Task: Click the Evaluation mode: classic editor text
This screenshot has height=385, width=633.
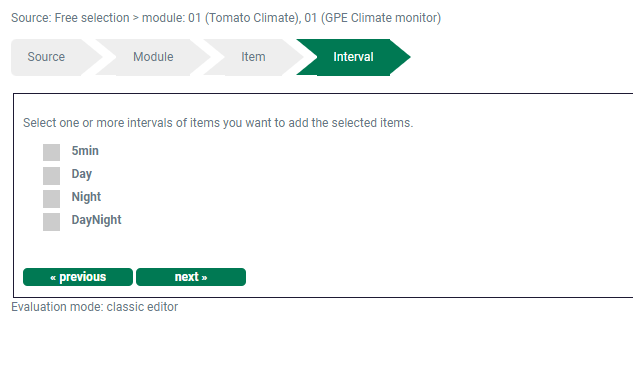Action: pos(94,307)
